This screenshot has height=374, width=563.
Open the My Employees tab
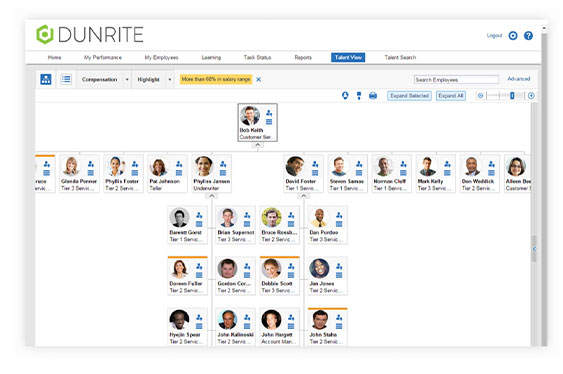point(161,57)
